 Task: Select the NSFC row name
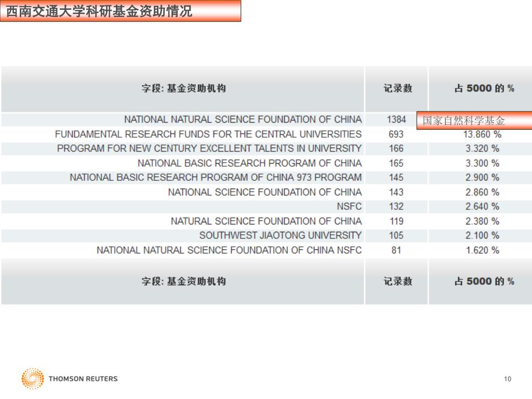pyautogui.click(x=349, y=206)
